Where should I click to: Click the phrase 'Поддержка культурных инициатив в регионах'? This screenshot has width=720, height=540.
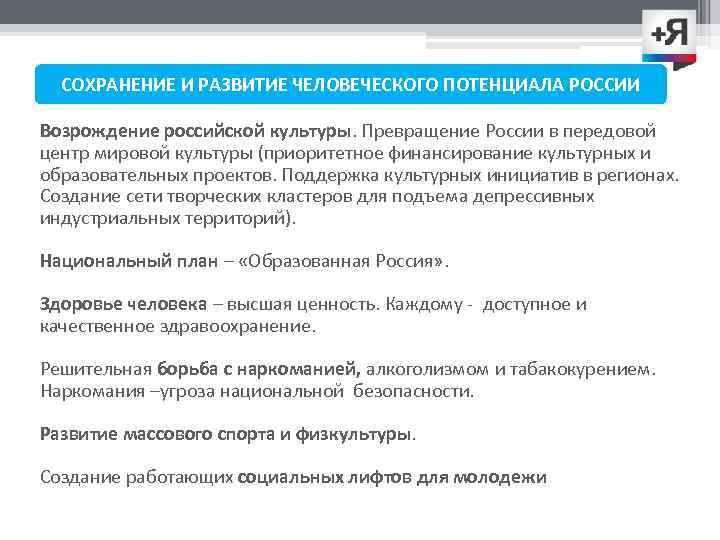[x=480, y=175]
